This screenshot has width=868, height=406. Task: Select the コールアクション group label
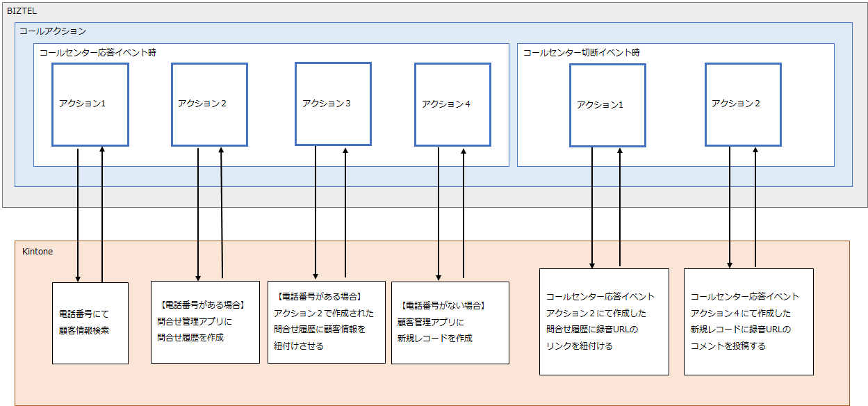(x=53, y=31)
